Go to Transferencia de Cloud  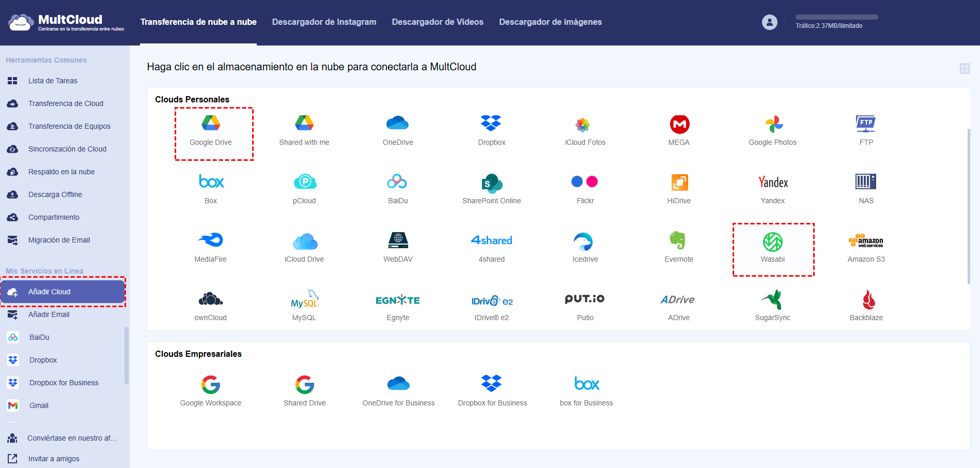(65, 103)
